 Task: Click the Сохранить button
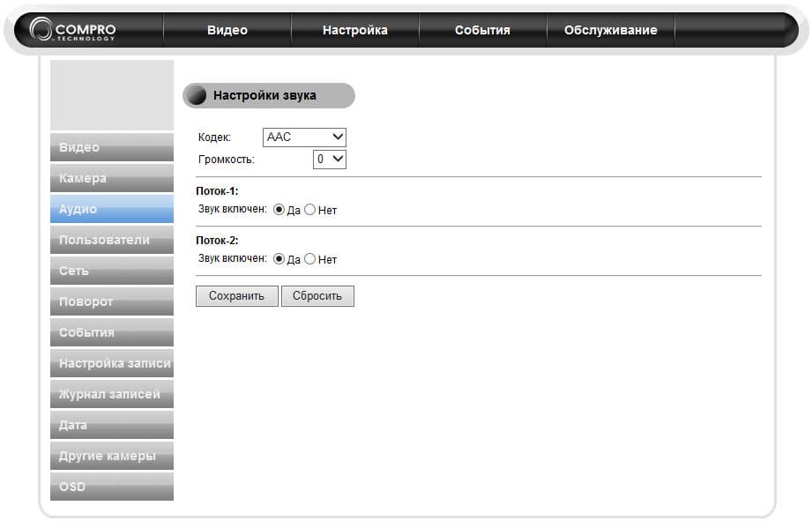coord(236,296)
